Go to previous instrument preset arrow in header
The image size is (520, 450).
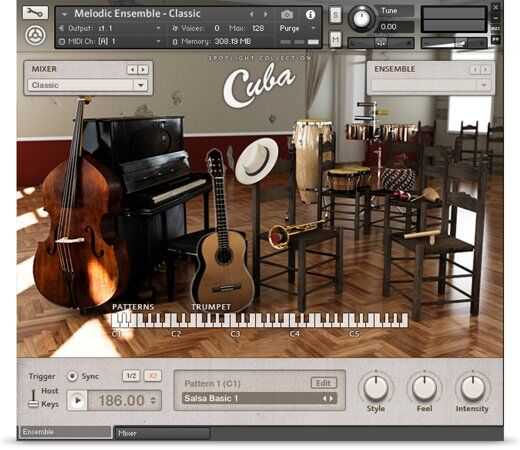(x=252, y=14)
